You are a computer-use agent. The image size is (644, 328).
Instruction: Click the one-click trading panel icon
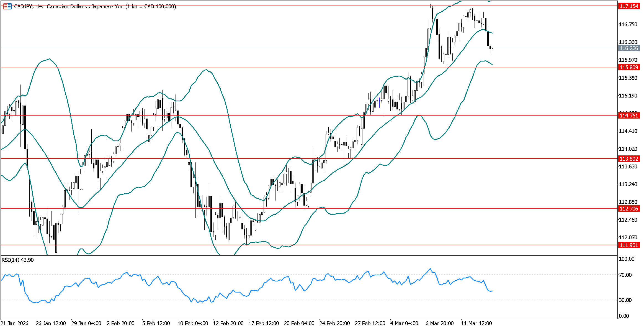[7, 6]
